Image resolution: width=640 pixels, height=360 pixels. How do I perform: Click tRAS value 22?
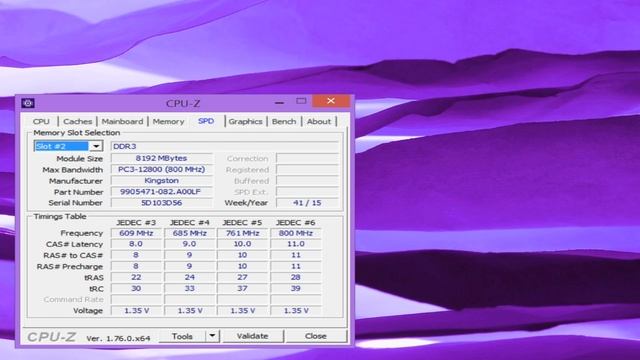(x=136, y=277)
